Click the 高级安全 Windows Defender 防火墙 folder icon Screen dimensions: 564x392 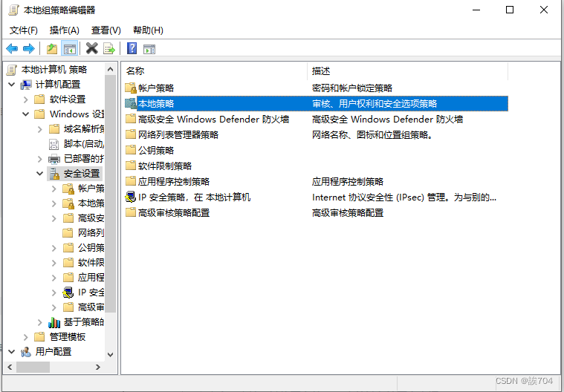131,119
